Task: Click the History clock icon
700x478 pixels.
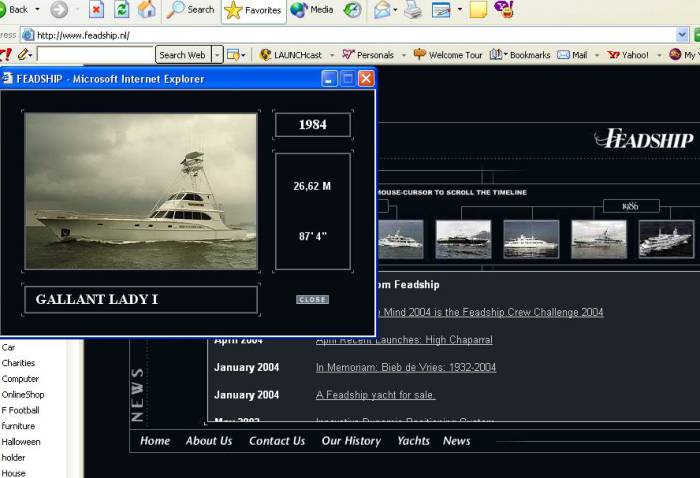Action: tap(352, 9)
